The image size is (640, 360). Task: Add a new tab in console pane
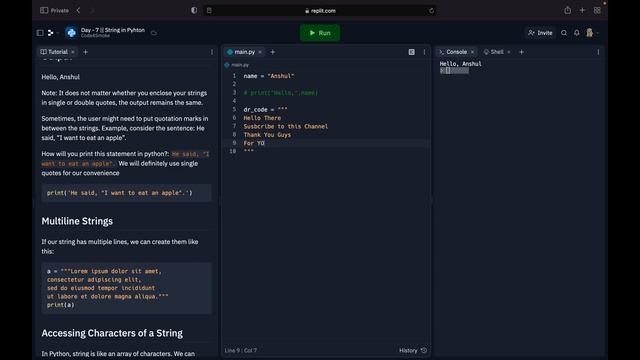(521, 52)
